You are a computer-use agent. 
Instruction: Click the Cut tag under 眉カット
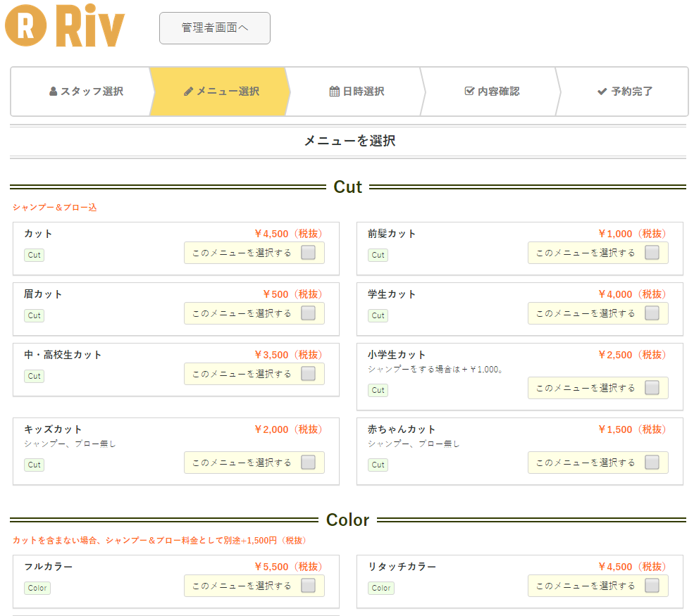tap(34, 315)
